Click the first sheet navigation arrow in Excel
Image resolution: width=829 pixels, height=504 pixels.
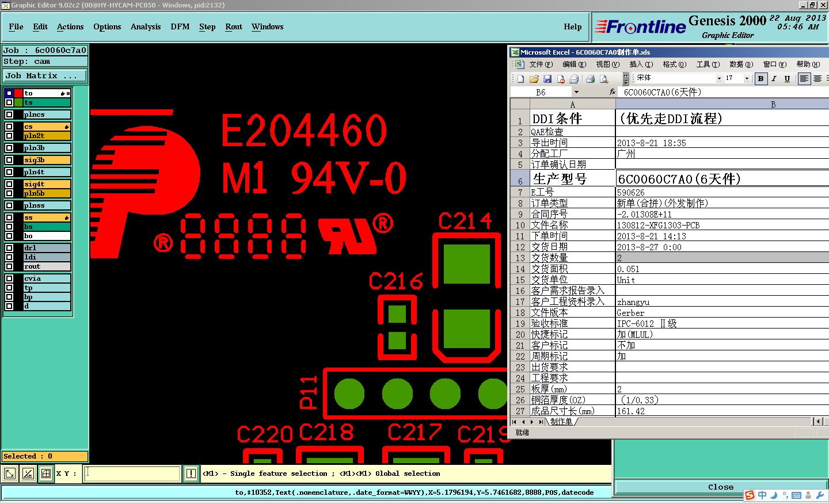(514, 422)
